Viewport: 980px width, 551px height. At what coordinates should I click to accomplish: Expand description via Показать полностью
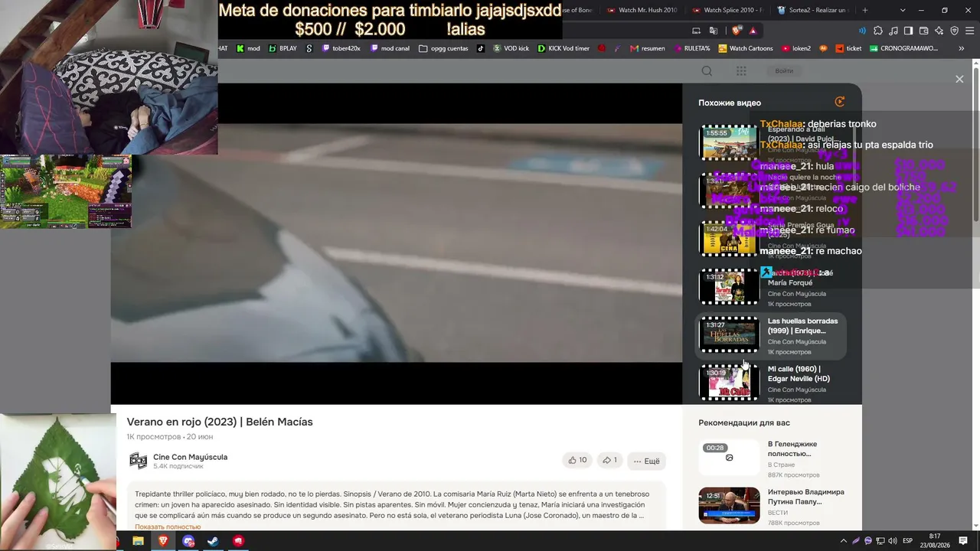click(x=168, y=527)
